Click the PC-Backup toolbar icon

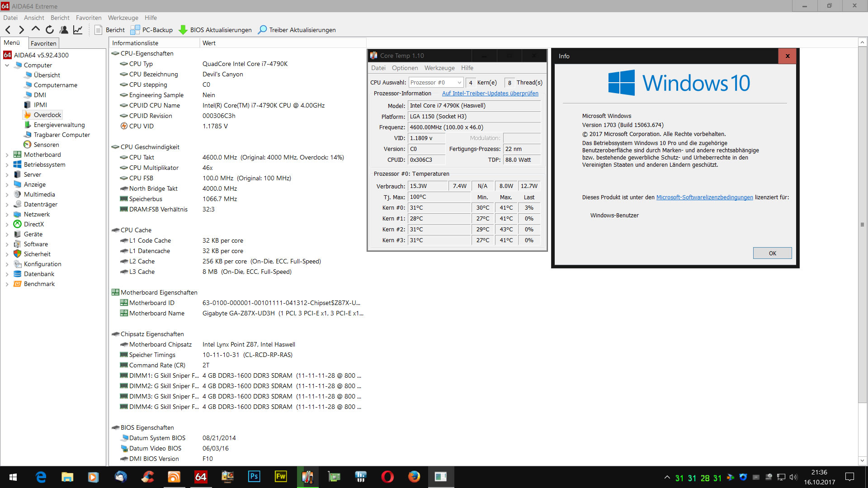pos(135,30)
